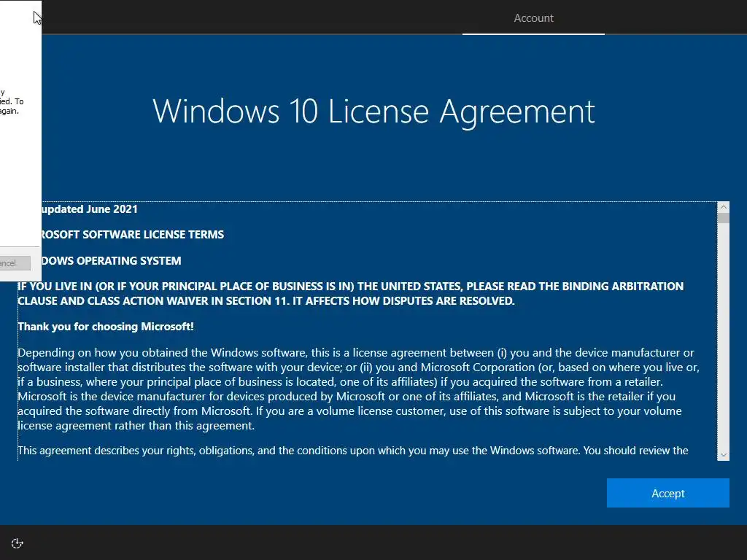
Task: Click the 'OPERATING SYSTEM' heading line
Action: [x=112, y=260]
